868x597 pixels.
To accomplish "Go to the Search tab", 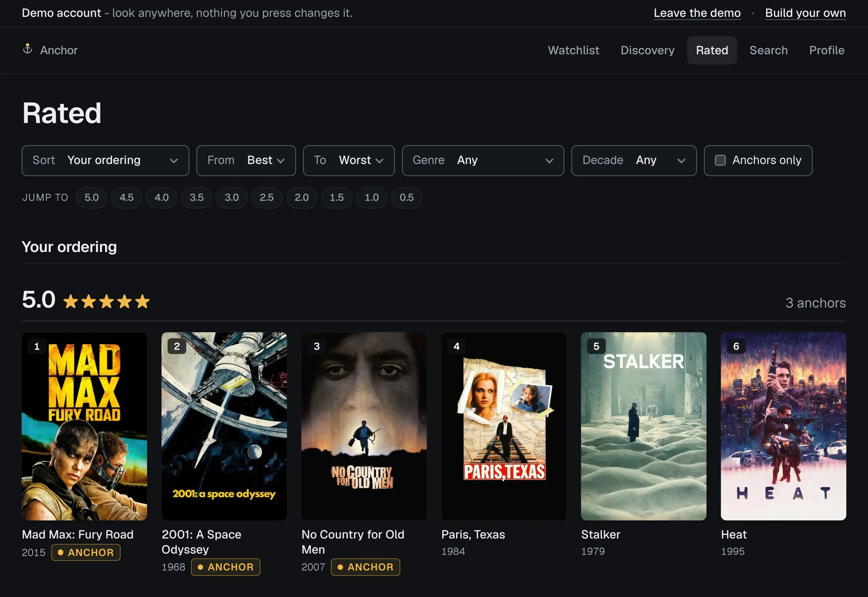I will click(768, 50).
